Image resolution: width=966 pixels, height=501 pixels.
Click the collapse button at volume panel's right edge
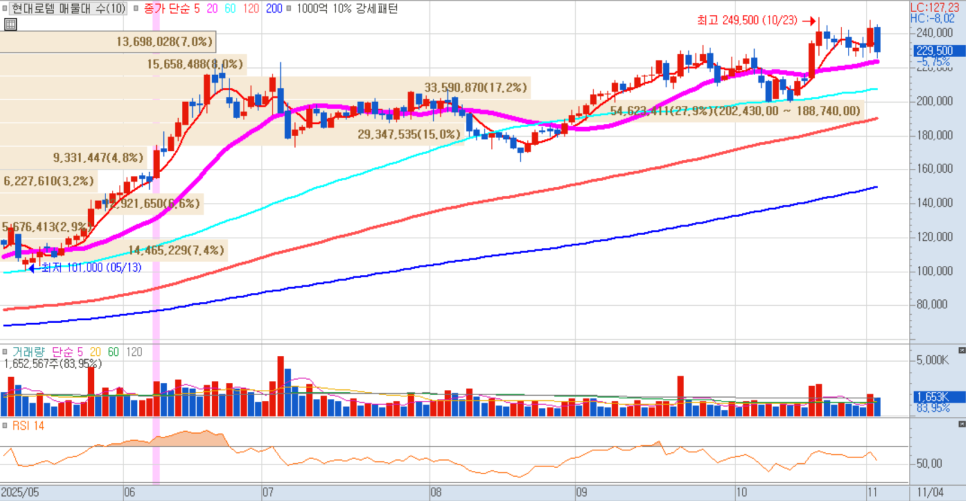tap(962, 350)
